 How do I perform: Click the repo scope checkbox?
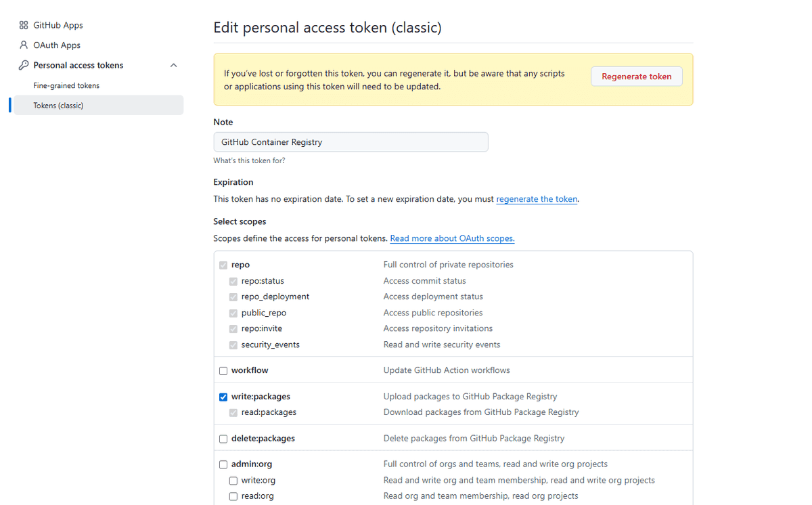click(223, 265)
